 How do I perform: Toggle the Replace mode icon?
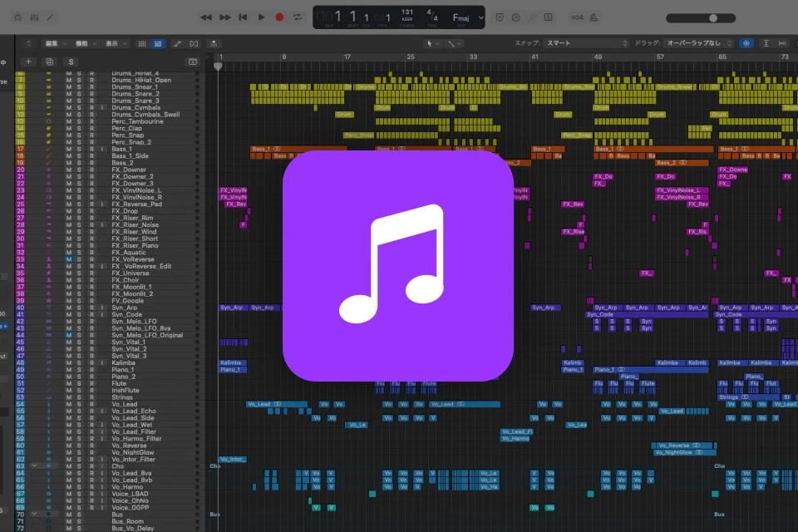coord(500,17)
